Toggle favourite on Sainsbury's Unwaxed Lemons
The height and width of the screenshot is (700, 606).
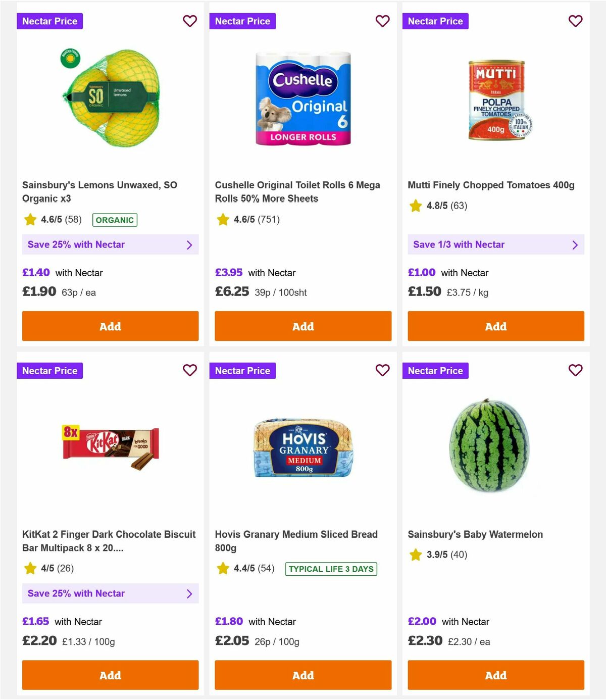[x=190, y=21]
